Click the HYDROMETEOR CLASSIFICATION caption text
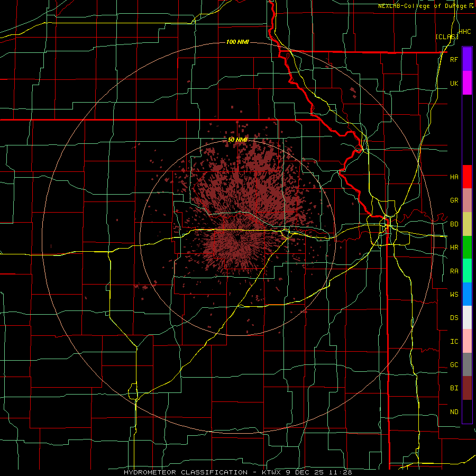476x476 pixels. click(x=186, y=472)
